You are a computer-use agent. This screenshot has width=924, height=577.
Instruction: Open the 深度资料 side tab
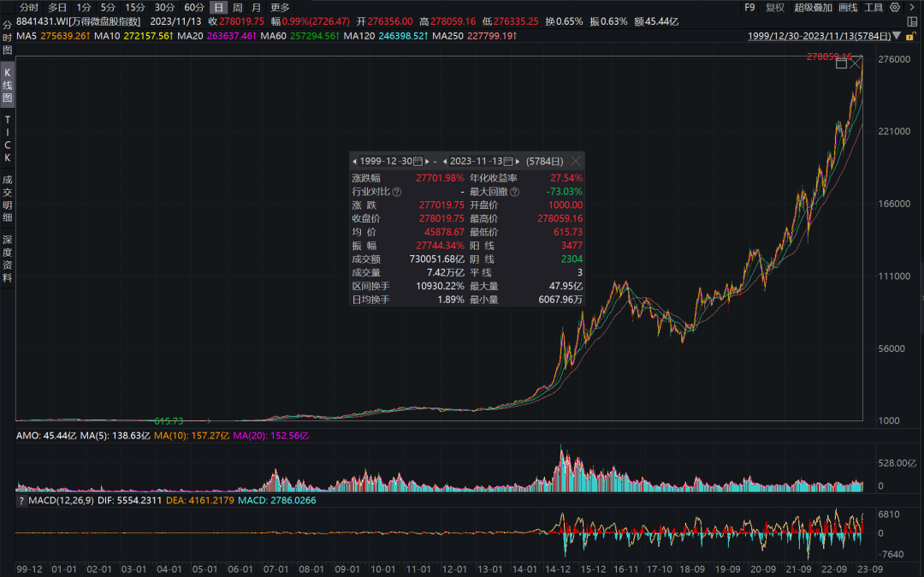point(7,259)
